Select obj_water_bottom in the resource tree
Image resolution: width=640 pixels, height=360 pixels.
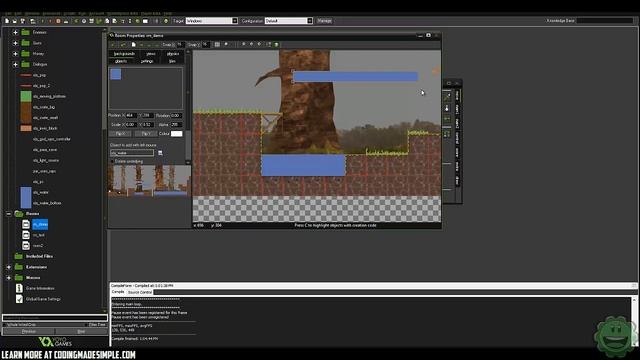47,203
